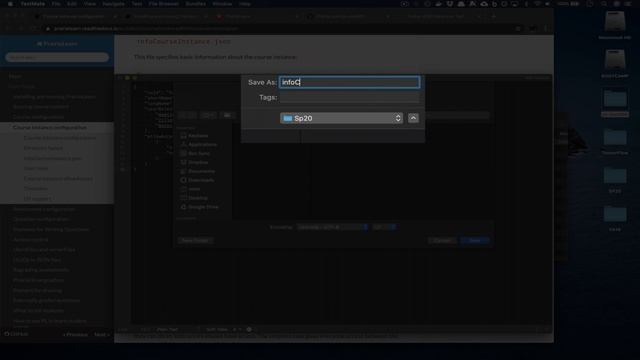Select Downloads in save dialog sidebar
The height and width of the screenshot is (360, 640).
(x=198, y=180)
